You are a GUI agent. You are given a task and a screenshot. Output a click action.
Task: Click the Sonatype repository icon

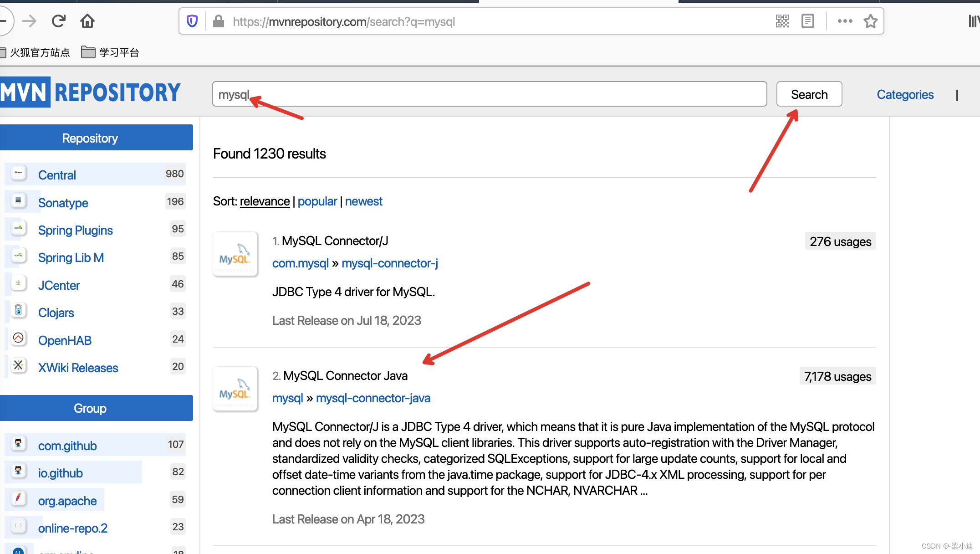(x=18, y=200)
